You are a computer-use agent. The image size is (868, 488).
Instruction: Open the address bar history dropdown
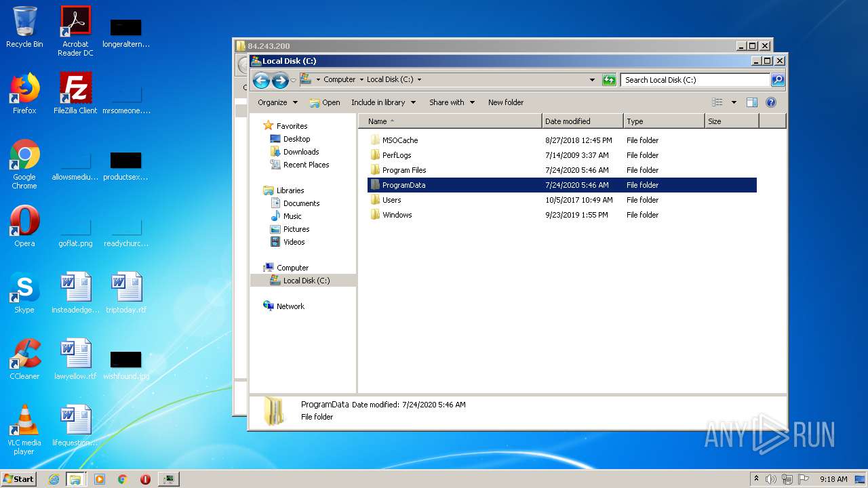pyautogui.click(x=593, y=80)
